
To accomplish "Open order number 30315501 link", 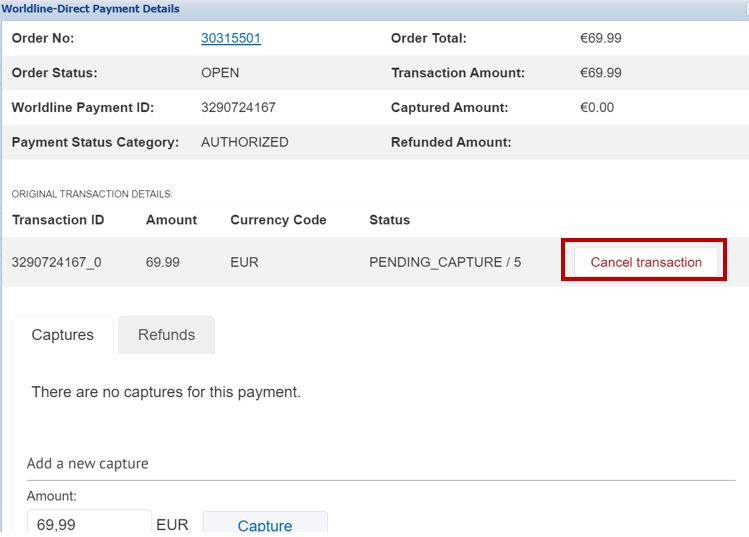I will (231, 38).
